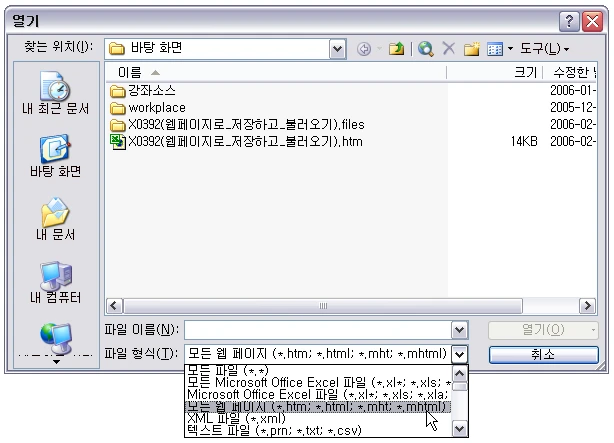Image resolution: width=614 pixels, height=443 pixels.
Task: Choose Microsoft Office Excel 파일 (*.xl*; *.xls; *.xla;
Action: (x=318, y=394)
